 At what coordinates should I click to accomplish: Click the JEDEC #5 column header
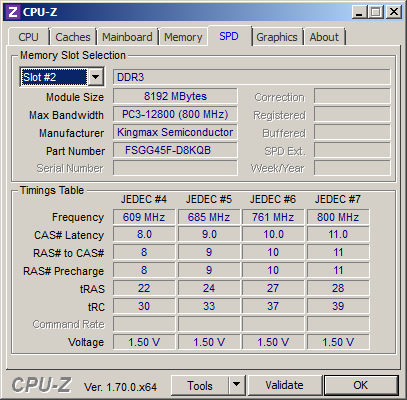tap(209, 199)
